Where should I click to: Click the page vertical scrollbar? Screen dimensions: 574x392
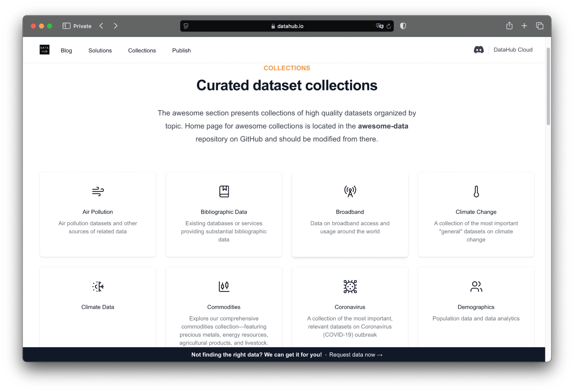click(x=548, y=86)
